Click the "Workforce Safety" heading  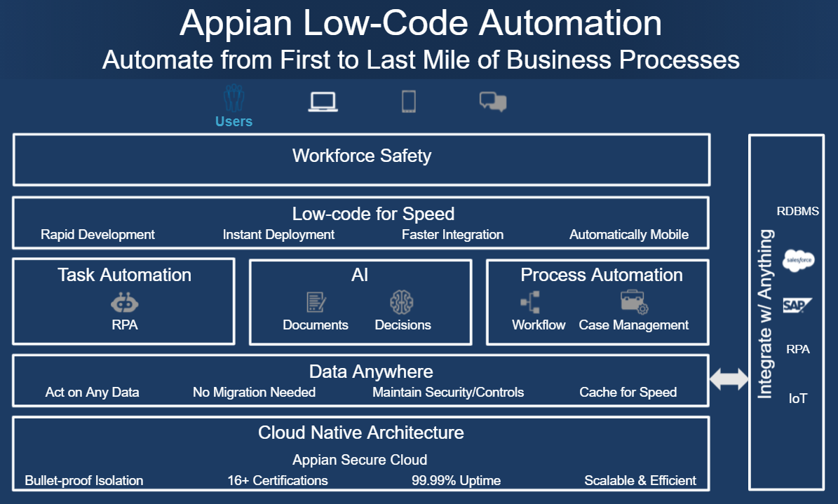coord(362,156)
